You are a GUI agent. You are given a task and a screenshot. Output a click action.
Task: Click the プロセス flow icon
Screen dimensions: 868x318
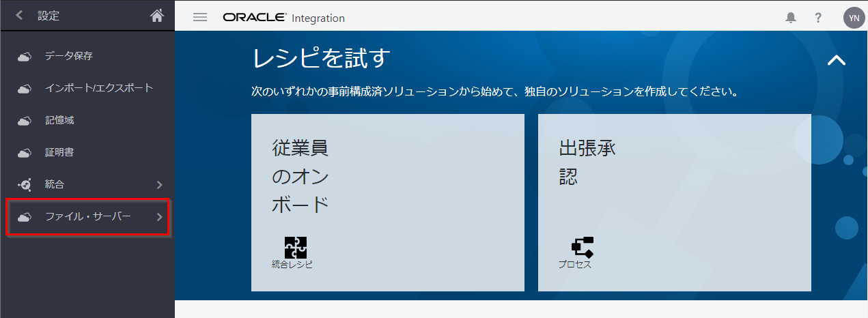click(x=582, y=247)
